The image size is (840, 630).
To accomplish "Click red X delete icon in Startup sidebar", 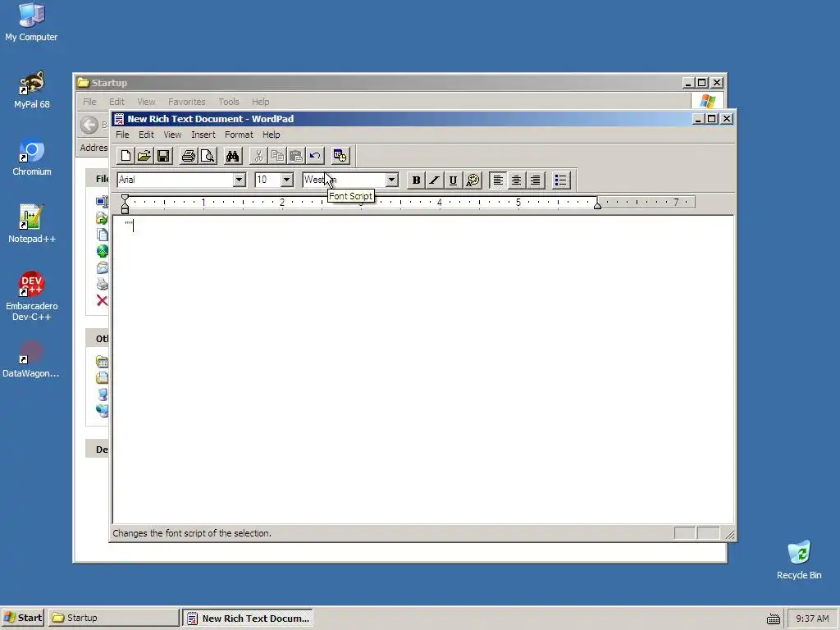I will click(x=102, y=300).
